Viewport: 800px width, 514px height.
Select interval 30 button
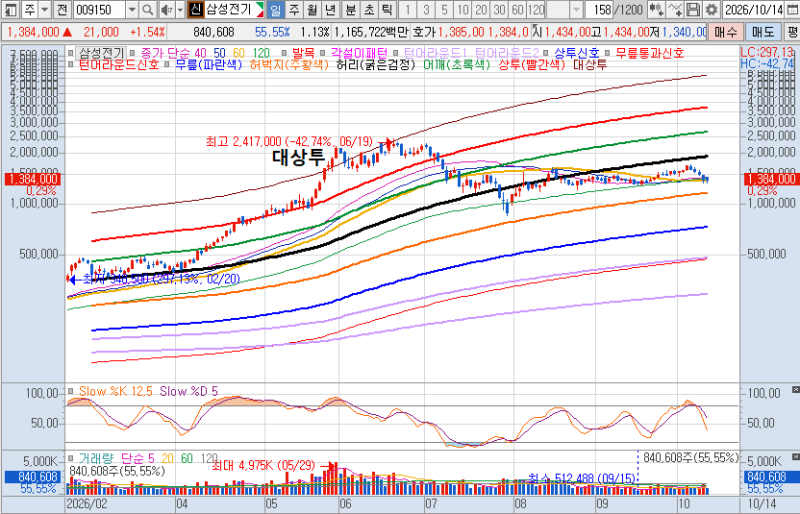pos(499,9)
